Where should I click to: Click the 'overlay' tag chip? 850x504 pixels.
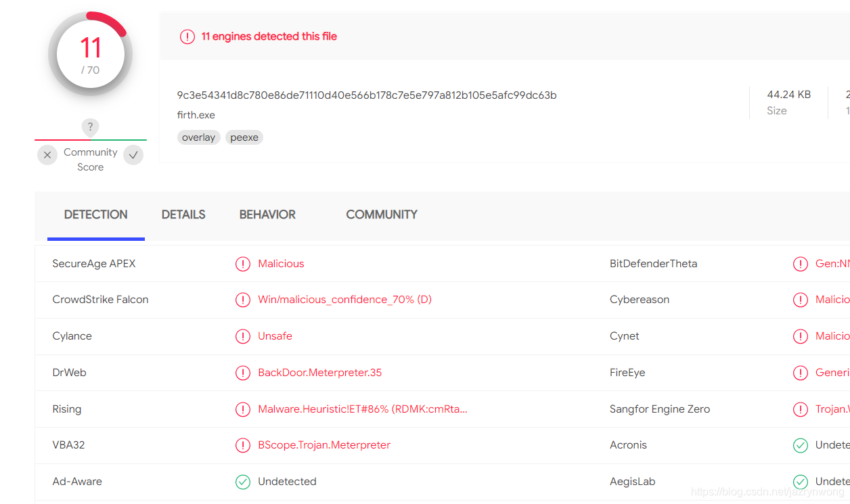pos(199,137)
